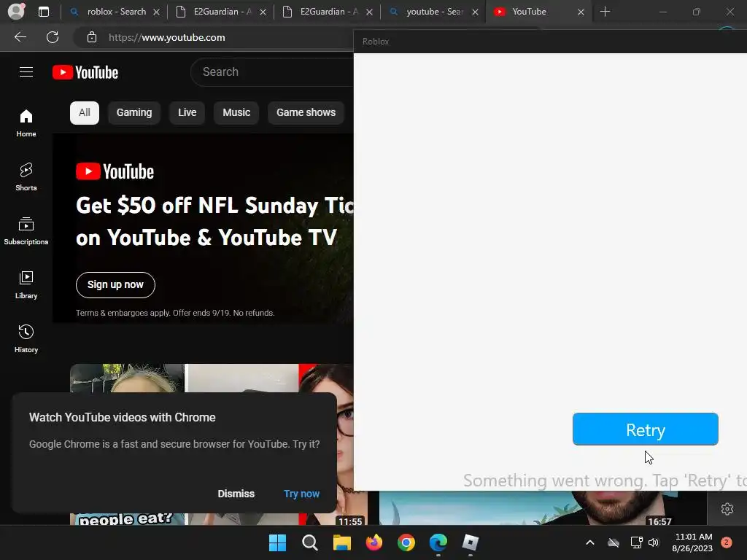Image resolution: width=747 pixels, height=560 pixels.
Task: Click the 'Something went wrong' message
Action: coord(605,481)
